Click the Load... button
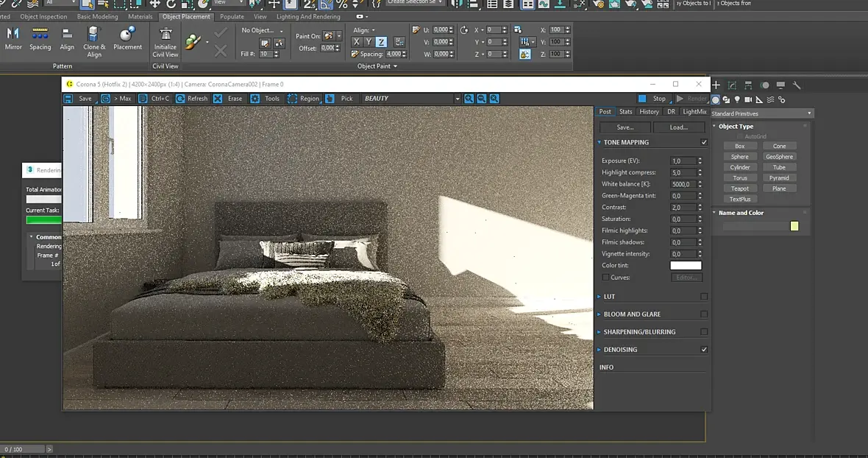 (x=678, y=127)
